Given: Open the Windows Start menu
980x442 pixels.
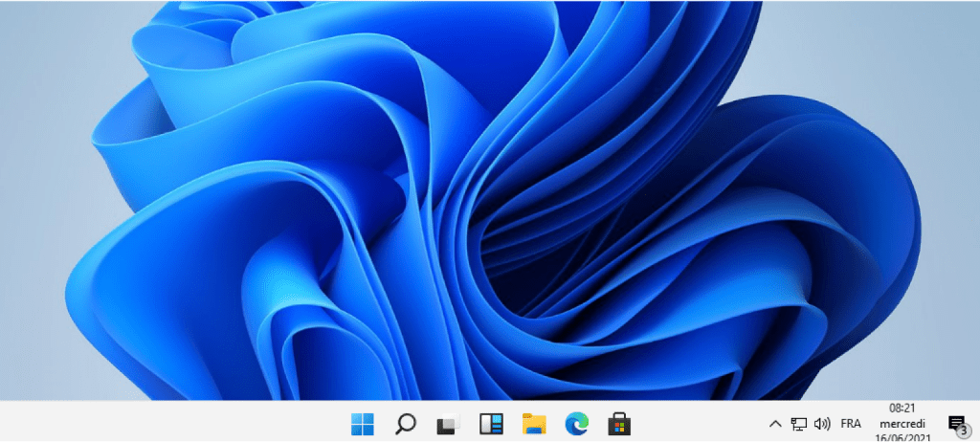Looking at the screenshot, I should tap(363, 423).
